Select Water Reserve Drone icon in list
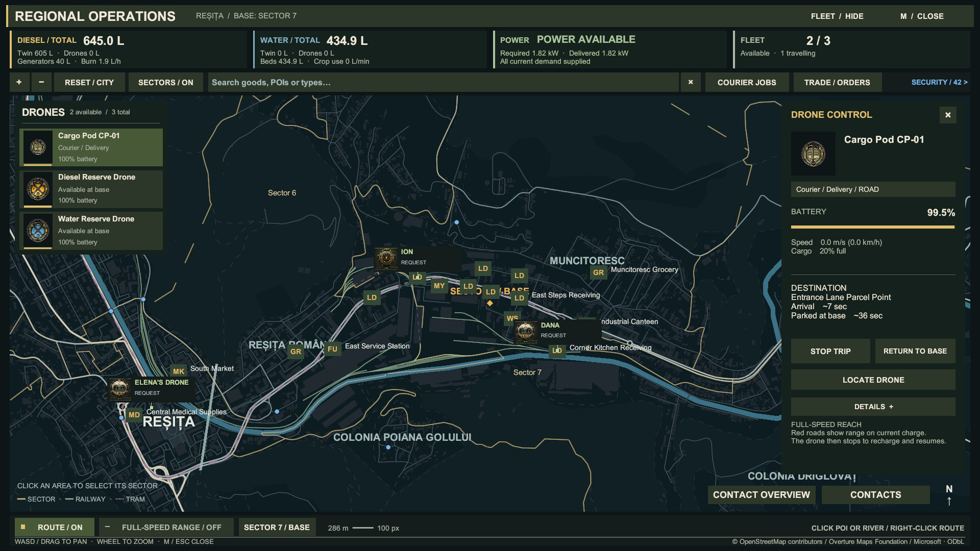980x551 pixels. coord(38,231)
